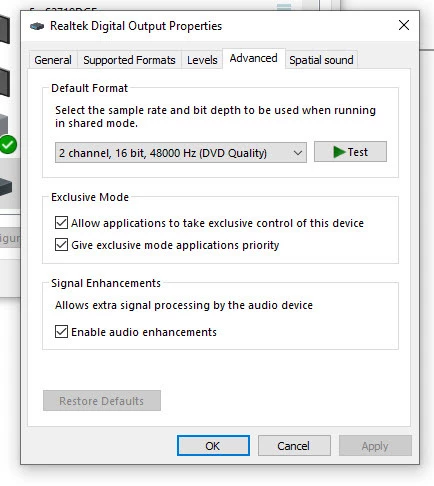Click the Restore Defaults button
The image size is (434, 486).
pos(102,401)
